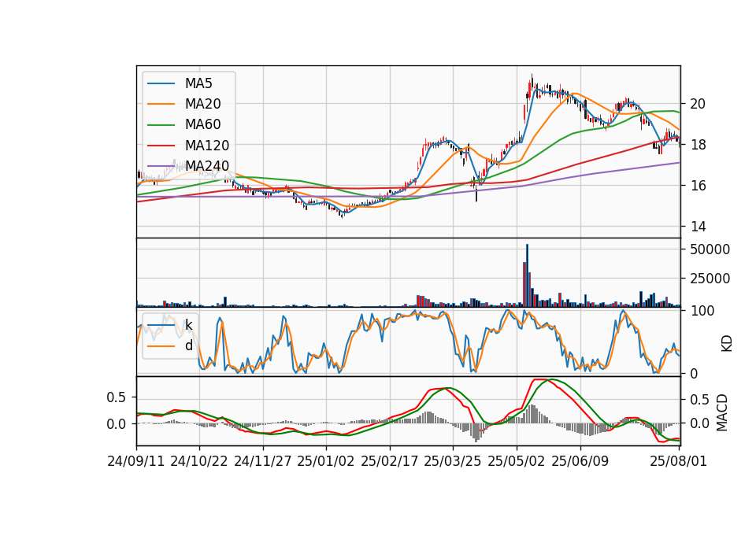Click the tallest volume bar in May
This screenshot has height=543, width=756.
pyautogui.click(x=527, y=275)
